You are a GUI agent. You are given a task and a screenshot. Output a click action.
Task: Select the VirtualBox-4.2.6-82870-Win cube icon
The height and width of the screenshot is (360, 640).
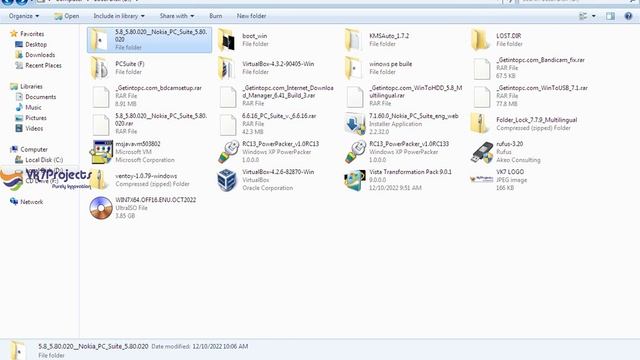pyautogui.click(x=227, y=180)
